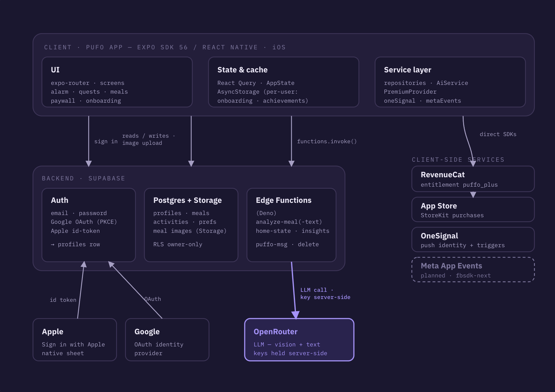
Task: Select the UI box in the client section
Action: click(117, 82)
